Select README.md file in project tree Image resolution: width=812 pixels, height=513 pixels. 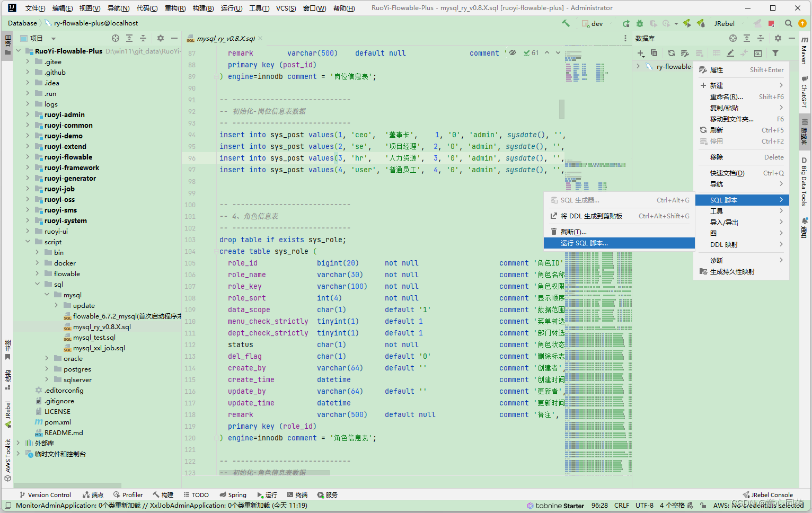[x=63, y=432]
